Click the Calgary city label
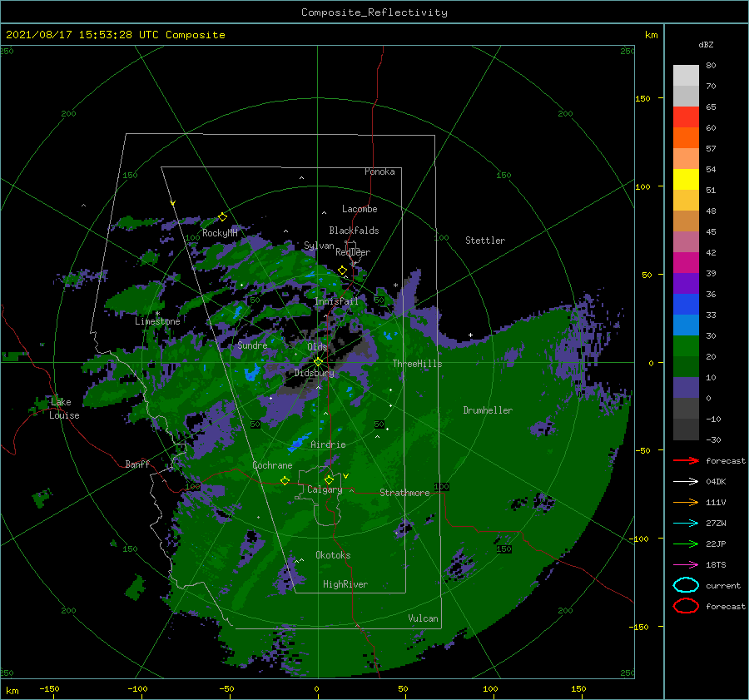Image resolution: width=749 pixels, height=700 pixels. 325,489
